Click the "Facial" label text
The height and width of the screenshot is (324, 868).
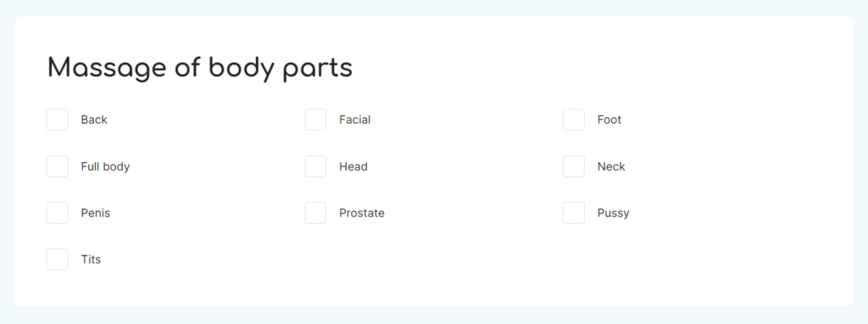(x=355, y=120)
